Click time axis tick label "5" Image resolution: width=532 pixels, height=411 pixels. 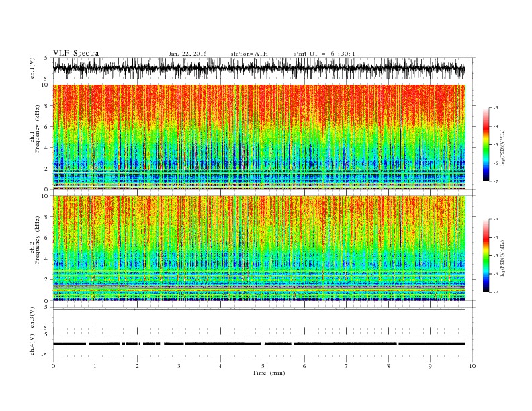point(263,366)
